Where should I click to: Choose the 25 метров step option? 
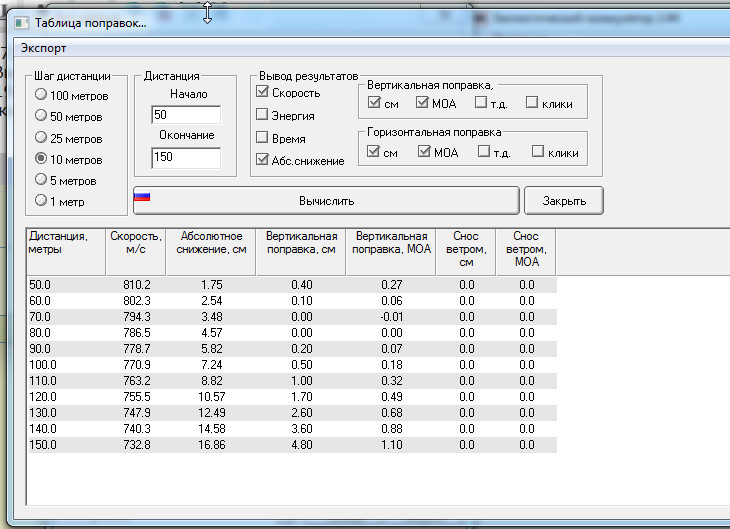pyautogui.click(x=41, y=137)
